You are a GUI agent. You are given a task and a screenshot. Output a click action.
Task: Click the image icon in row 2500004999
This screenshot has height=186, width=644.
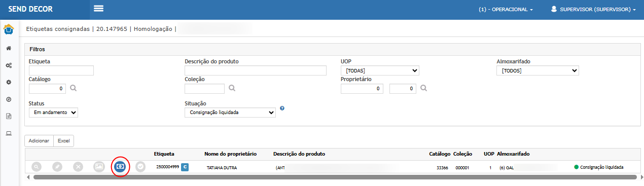point(99,167)
